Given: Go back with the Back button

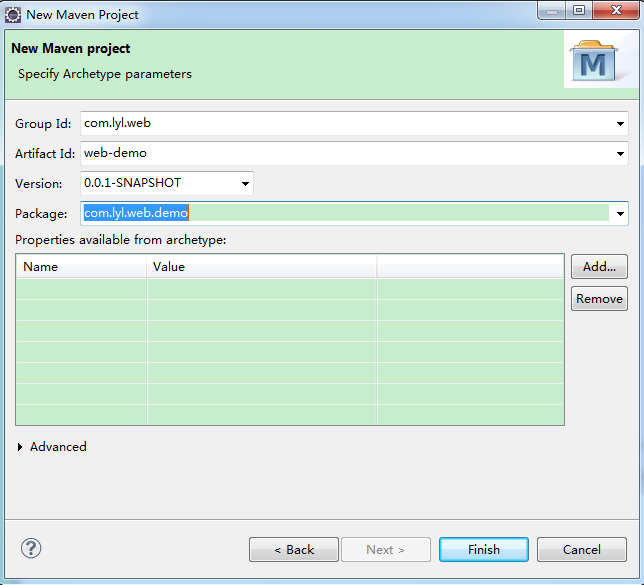Looking at the screenshot, I should (x=294, y=549).
